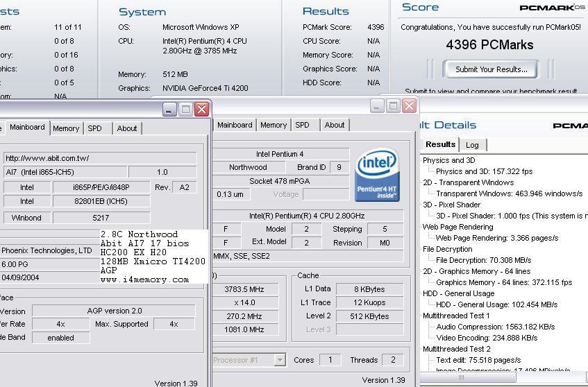Select Web Page Rendering node
This screenshot has height=387, width=588.
coord(457,227)
